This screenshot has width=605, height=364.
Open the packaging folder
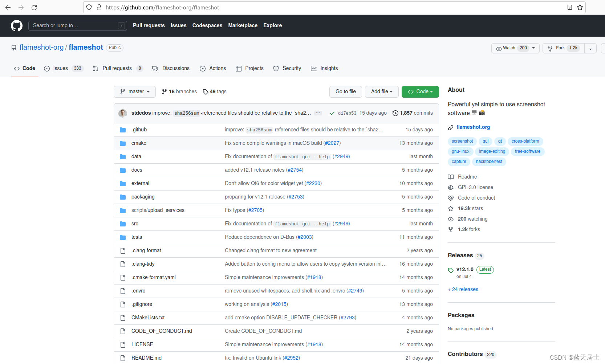click(143, 197)
